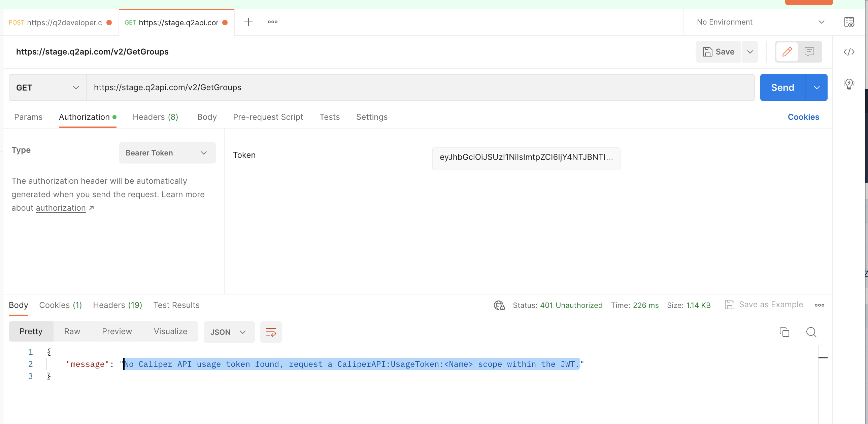This screenshot has height=424, width=868.
Task: Copy the response body
Action: coord(784,332)
